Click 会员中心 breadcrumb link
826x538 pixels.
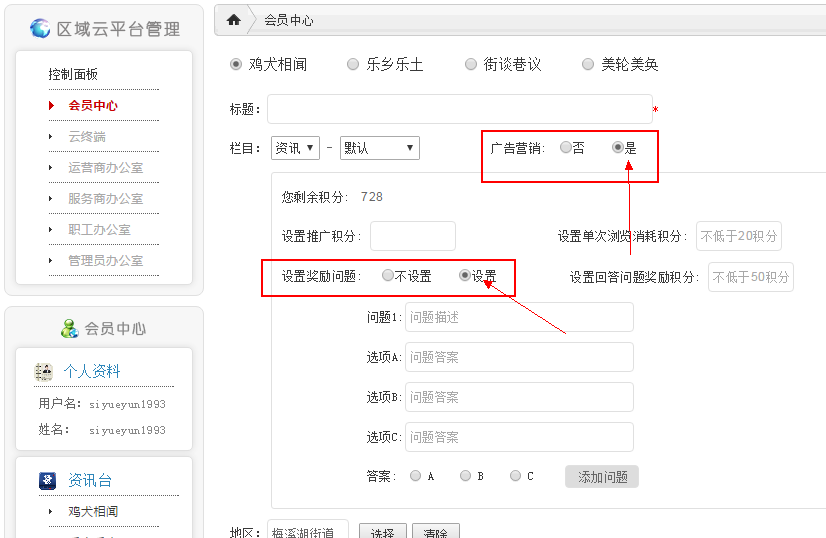tap(289, 21)
